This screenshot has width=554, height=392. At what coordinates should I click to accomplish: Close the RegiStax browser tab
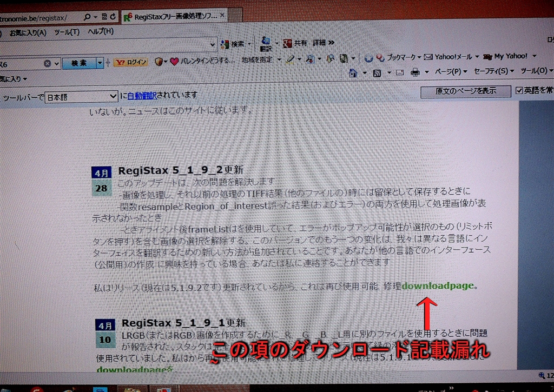click(222, 15)
